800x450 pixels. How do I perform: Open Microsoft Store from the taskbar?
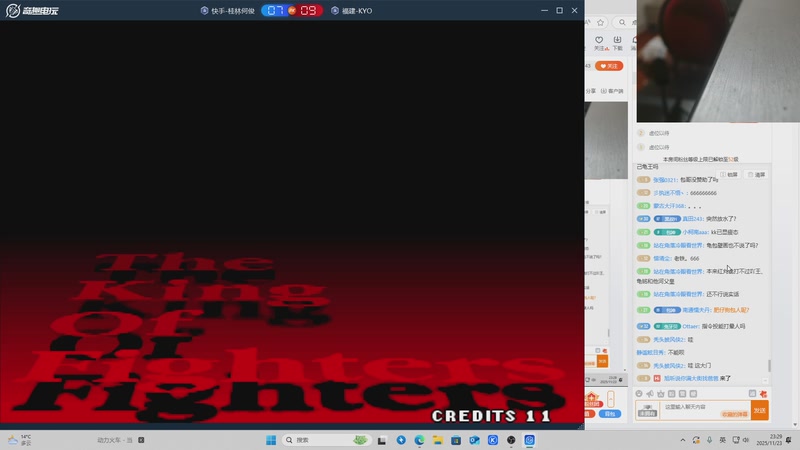tap(456, 440)
